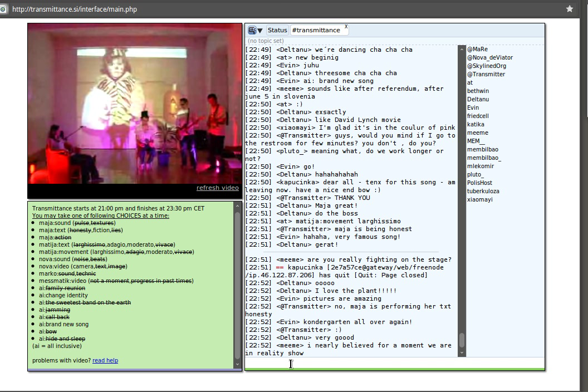Click the refresh video link

(x=217, y=188)
